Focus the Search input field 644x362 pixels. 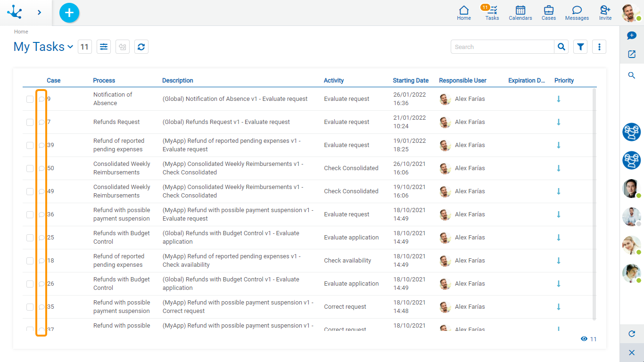(x=503, y=47)
